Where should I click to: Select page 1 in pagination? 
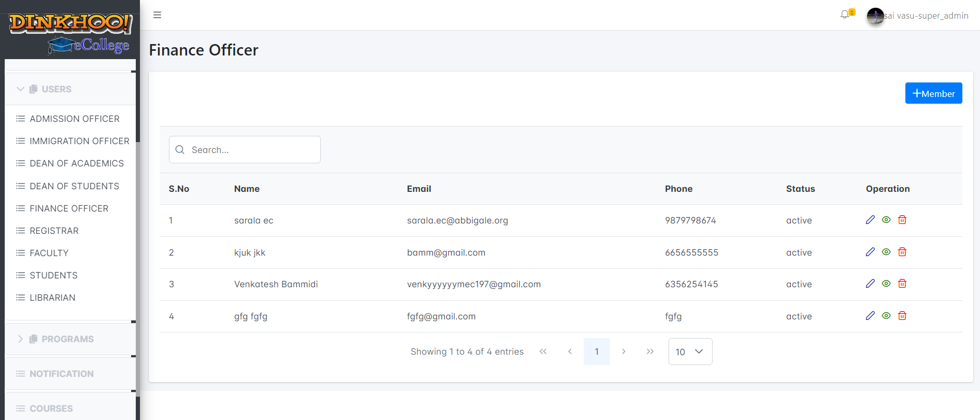point(596,352)
